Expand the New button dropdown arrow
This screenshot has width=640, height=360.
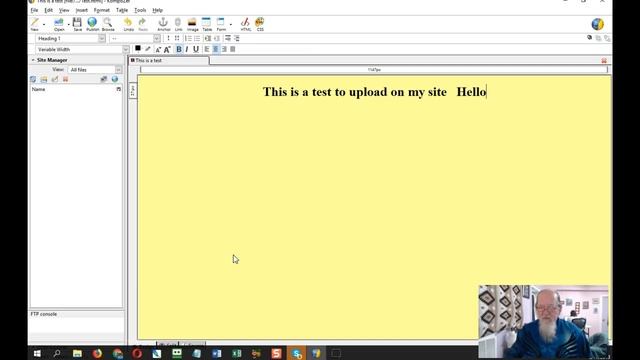click(x=44, y=24)
